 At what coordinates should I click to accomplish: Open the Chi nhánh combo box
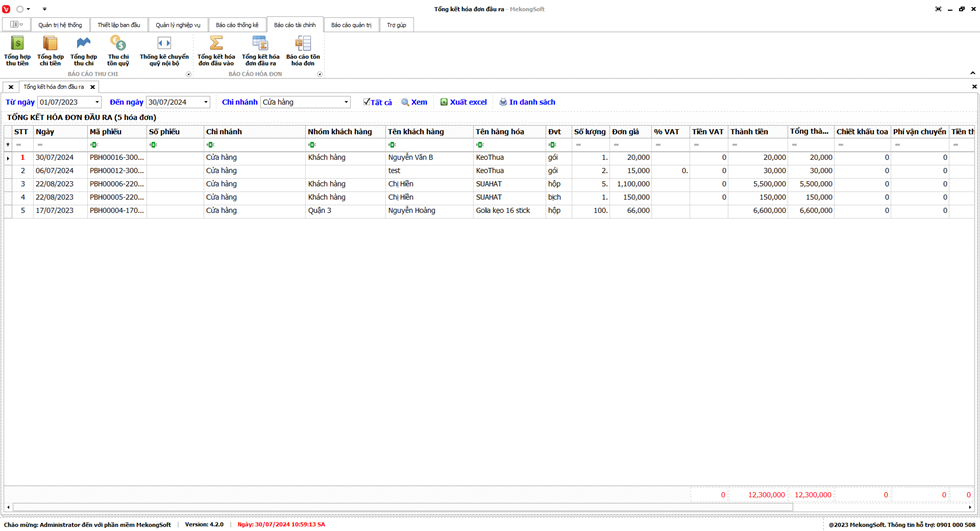(346, 102)
